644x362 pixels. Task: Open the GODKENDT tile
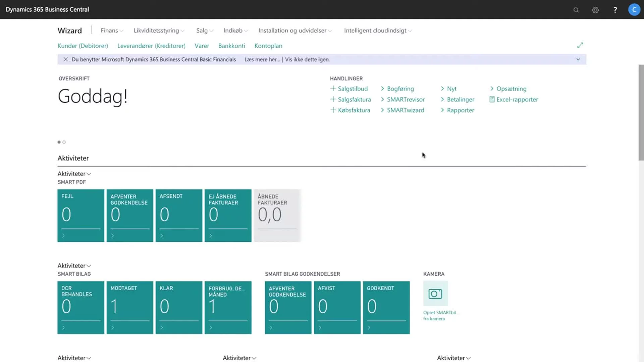click(x=386, y=307)
